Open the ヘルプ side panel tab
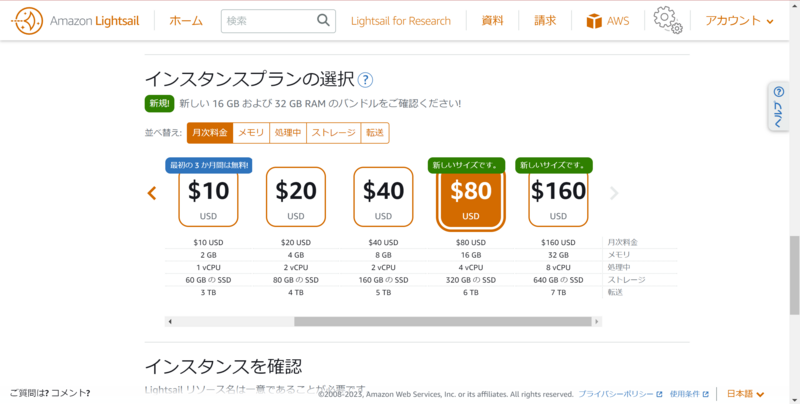The image size is (800, 404). point(779,107)
